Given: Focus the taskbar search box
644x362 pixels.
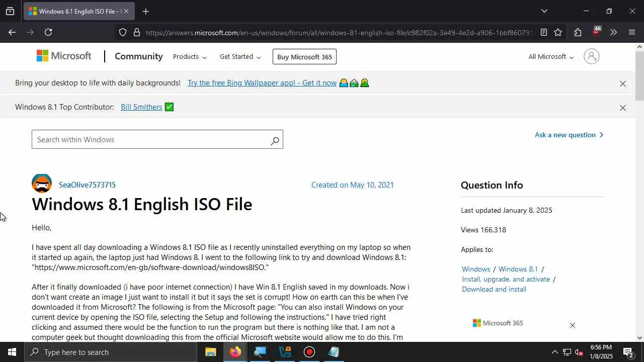Looking at the screenshot, I should (111, 352).
